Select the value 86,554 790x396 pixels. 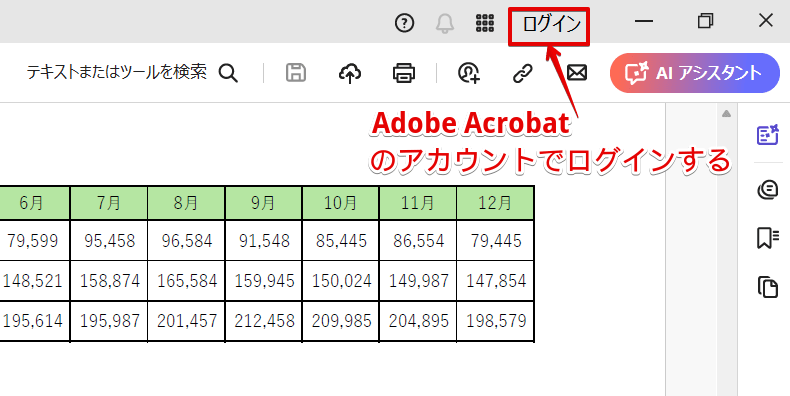419,241
